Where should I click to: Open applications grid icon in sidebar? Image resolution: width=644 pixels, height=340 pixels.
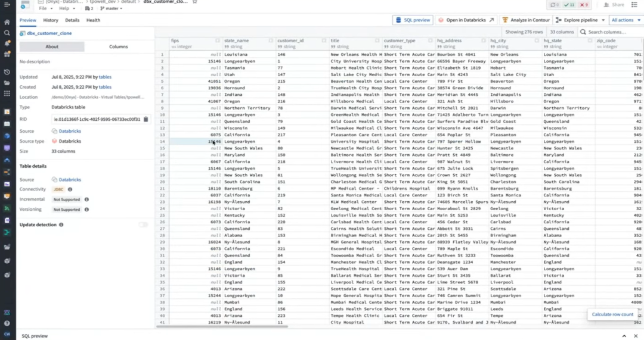click(x=7, y=93)
